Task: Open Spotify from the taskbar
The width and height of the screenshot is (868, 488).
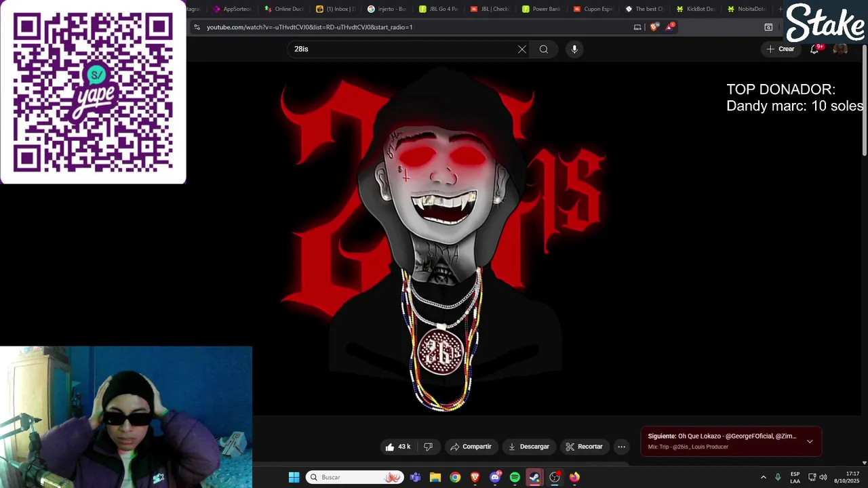Action: (x=515, y=477)
